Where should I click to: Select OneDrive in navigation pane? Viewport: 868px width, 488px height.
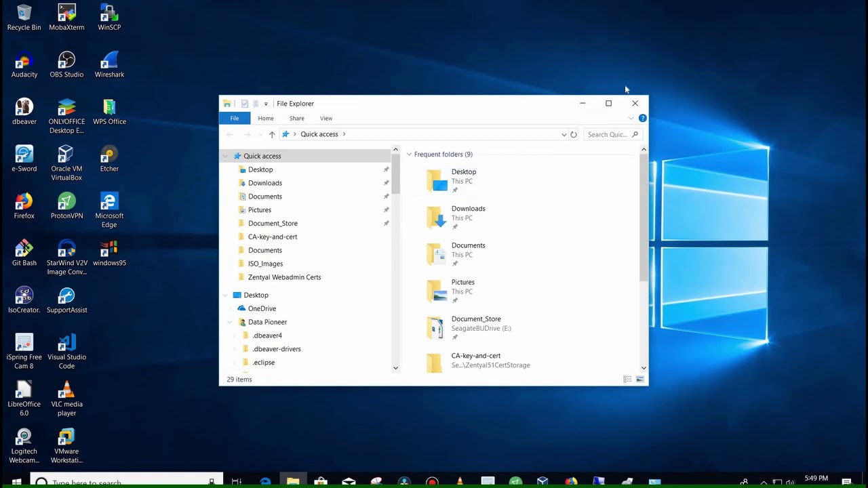(262, 308)
